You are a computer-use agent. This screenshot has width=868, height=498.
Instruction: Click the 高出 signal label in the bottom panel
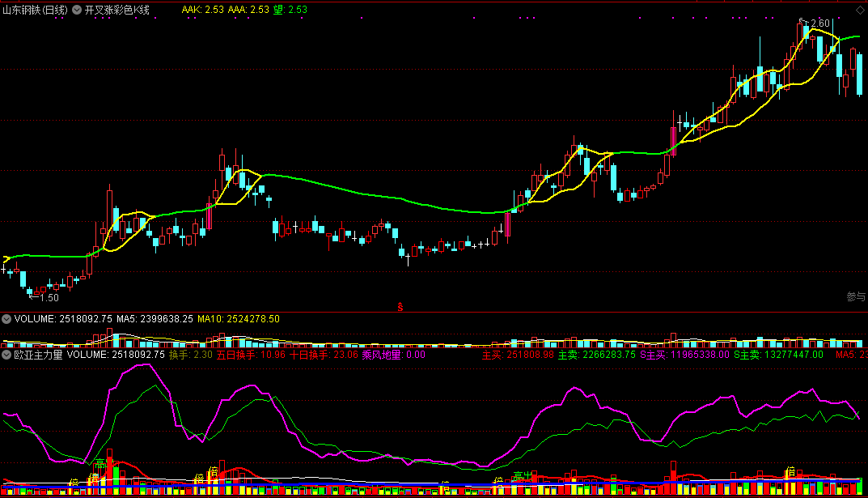pyautogui.click(x=522, y=476)
